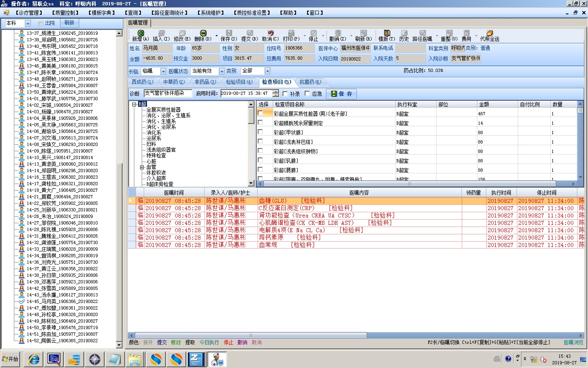This screenshot has width=588, height=368.
Task: Open the 诊疗管理 menu
Action: tap(30, 13)
